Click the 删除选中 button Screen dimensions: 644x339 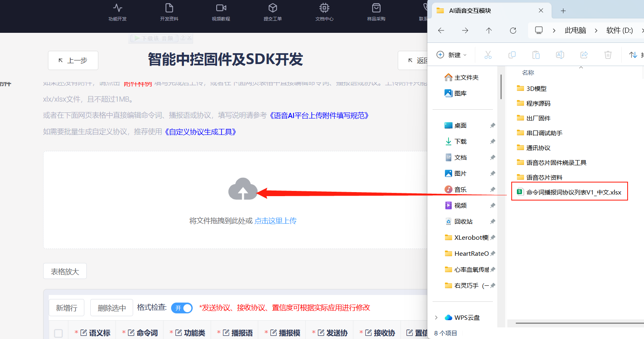click(112, 308)
